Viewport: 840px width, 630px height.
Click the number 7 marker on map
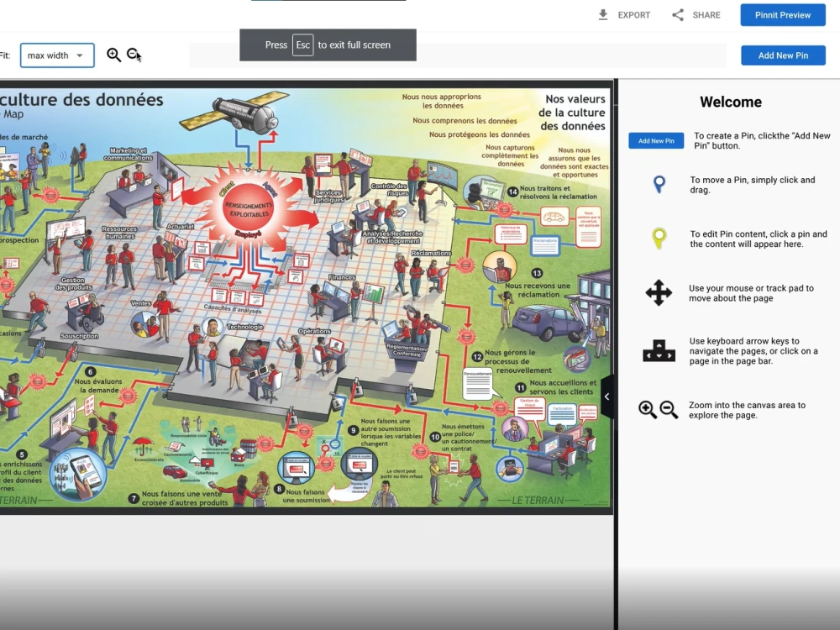(134, 498)
